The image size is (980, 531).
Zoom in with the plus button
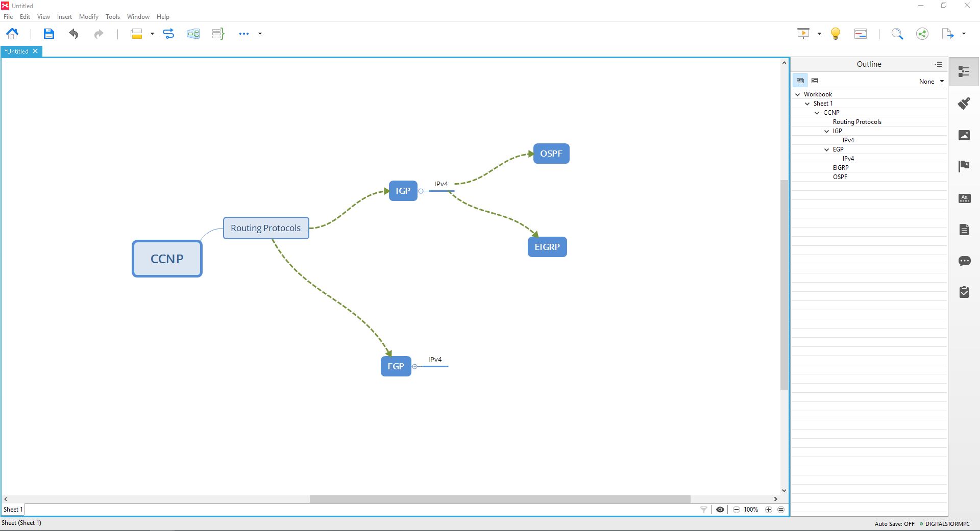click(768, 510)
